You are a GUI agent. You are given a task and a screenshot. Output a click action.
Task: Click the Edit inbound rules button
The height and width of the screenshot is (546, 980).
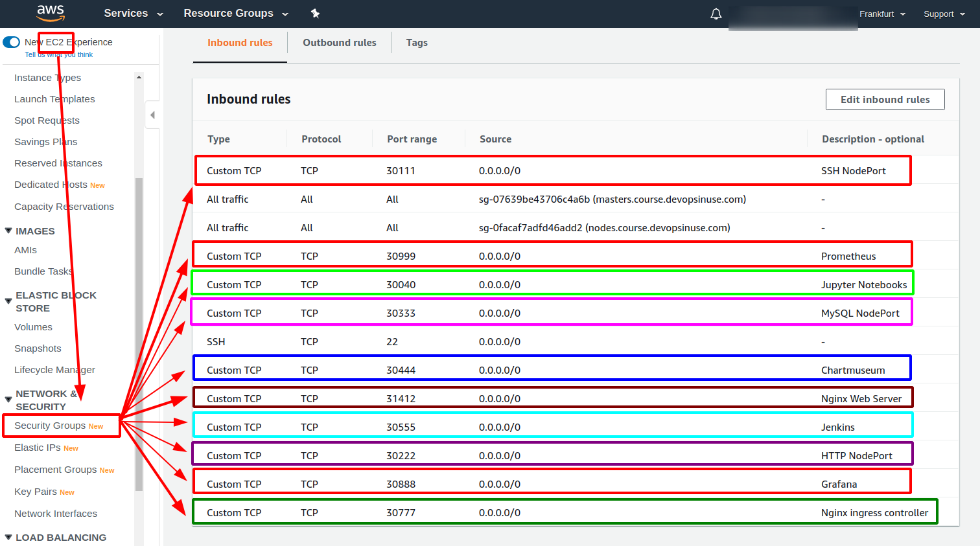point(885,99)
